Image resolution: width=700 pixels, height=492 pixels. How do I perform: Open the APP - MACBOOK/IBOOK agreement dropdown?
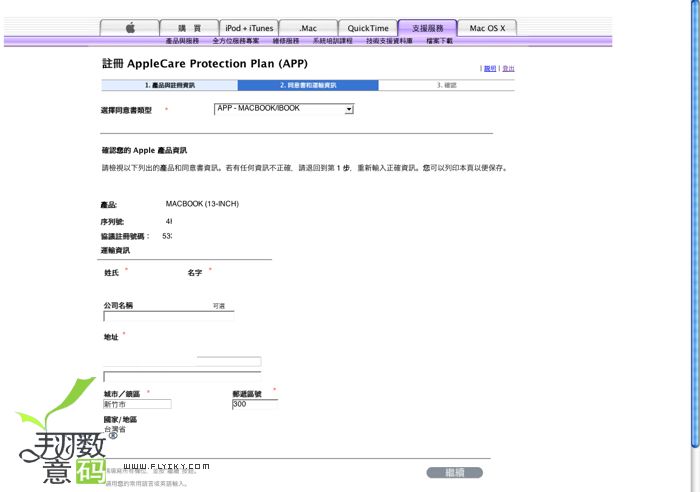(284, 108)
